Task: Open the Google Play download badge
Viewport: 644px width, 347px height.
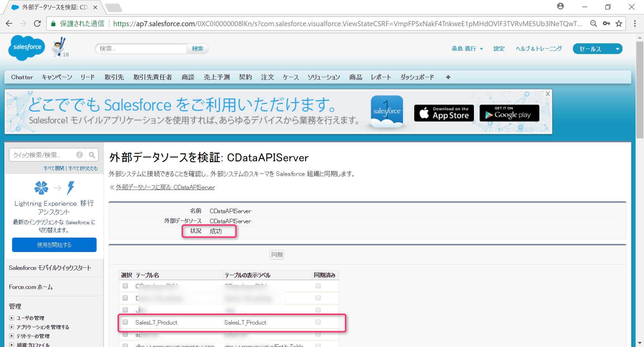Action: 509,113
